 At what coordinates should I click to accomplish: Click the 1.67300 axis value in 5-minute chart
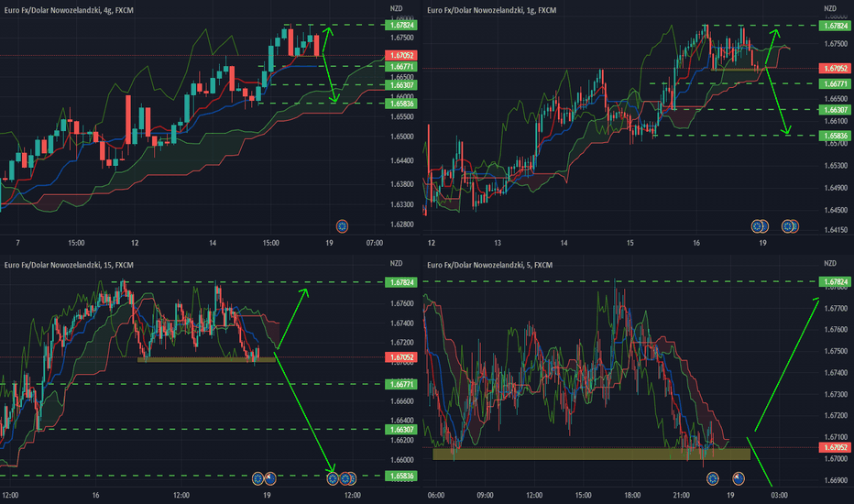point(835,394)
